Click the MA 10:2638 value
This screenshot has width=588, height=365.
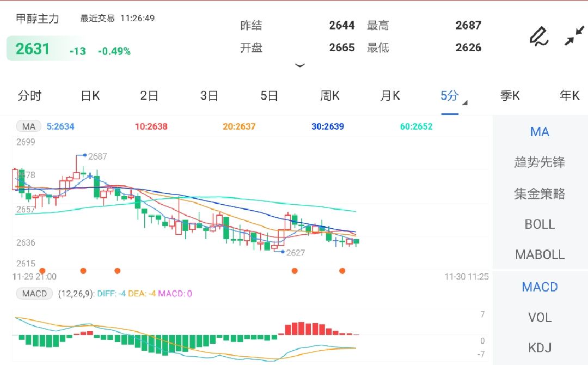tap(151, 126)
